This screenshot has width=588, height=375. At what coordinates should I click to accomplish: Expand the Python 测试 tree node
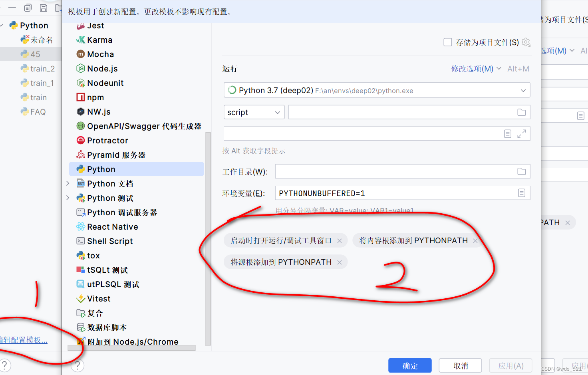68,198
